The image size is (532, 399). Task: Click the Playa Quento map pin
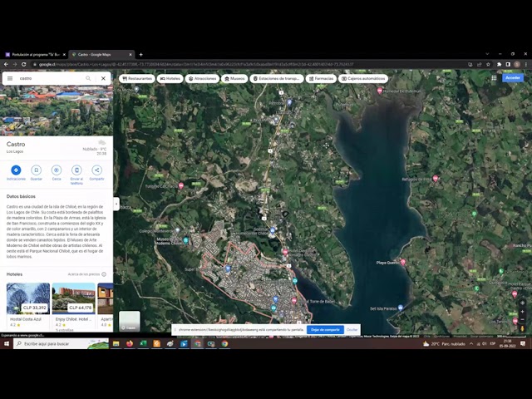click(403, 262)
